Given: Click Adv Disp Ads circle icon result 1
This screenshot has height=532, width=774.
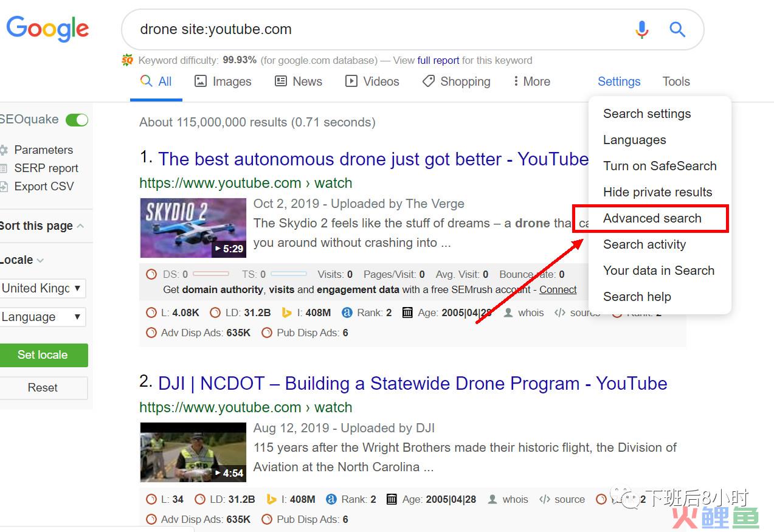Looking at the screenshot, I should tap(151, 333).
